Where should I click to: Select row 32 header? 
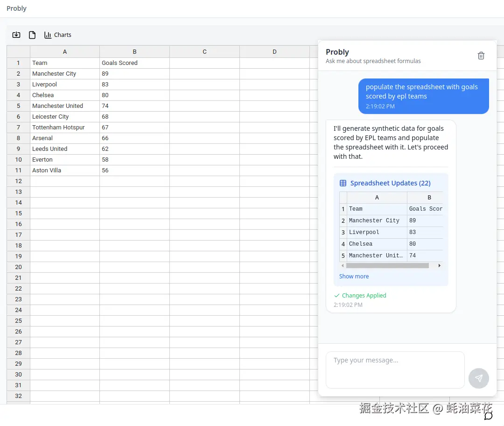pyautogui.click(x=18, y=396)
